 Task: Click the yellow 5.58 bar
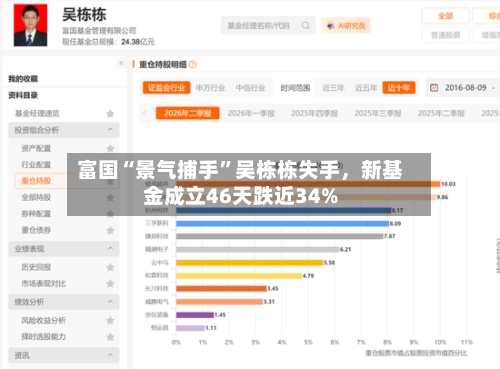(x=250, y=263)
